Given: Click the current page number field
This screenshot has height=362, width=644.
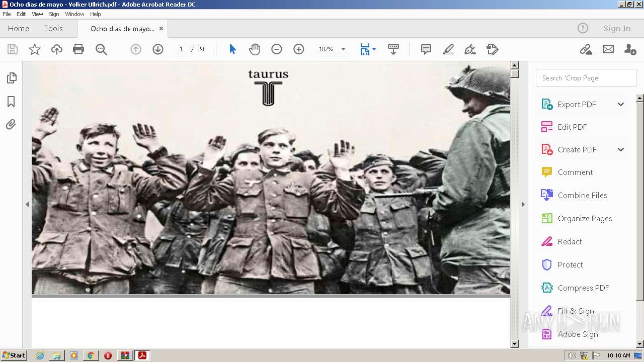Looking at the screenshot, I should 181,49.
